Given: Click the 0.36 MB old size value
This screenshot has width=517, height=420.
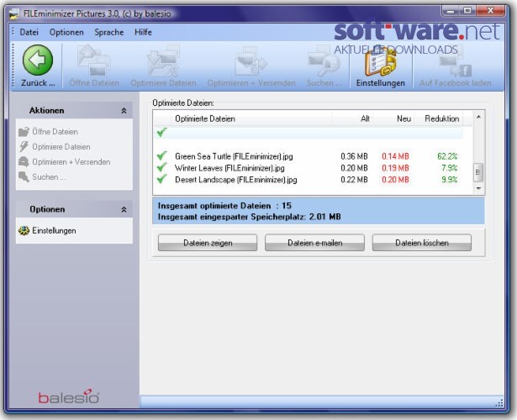Looking at the screenshot, I should point(354,156).
